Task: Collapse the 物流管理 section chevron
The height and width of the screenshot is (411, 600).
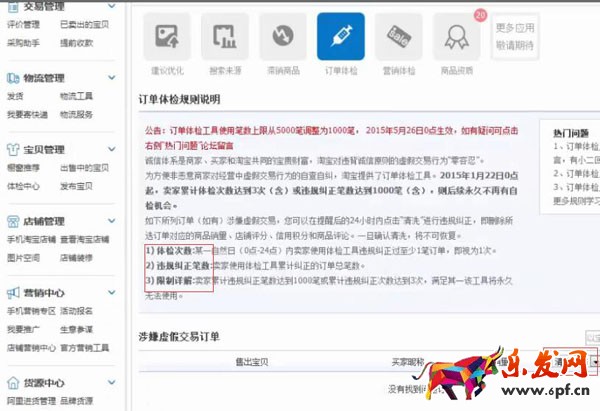Action: [x=111, y=78]
